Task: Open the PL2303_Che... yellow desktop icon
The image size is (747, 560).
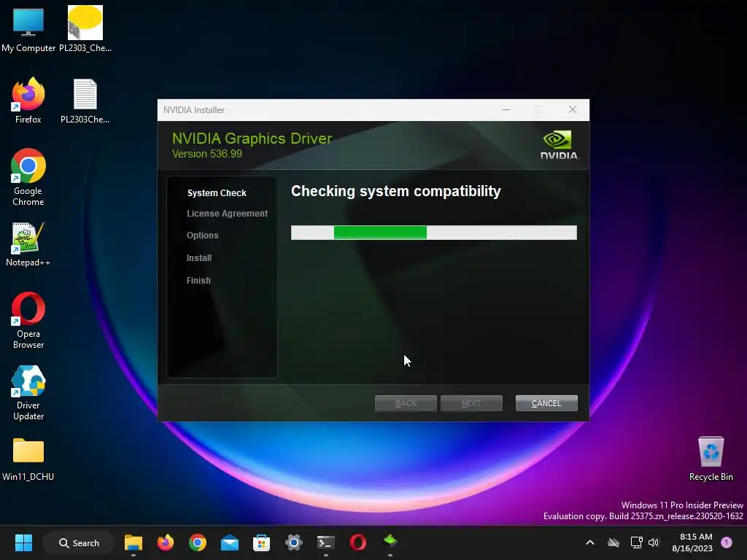Action: [85, 28]
